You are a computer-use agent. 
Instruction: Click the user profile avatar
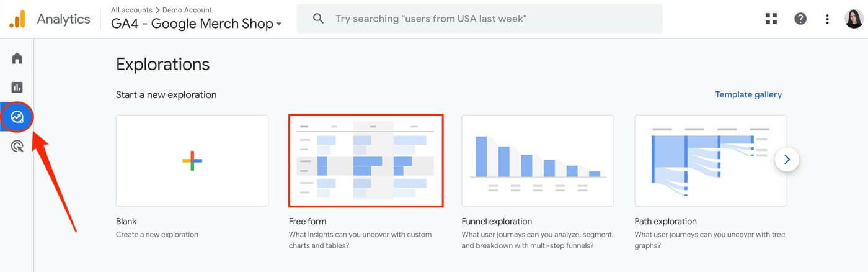pyautogui.click(x=854, y=19)
